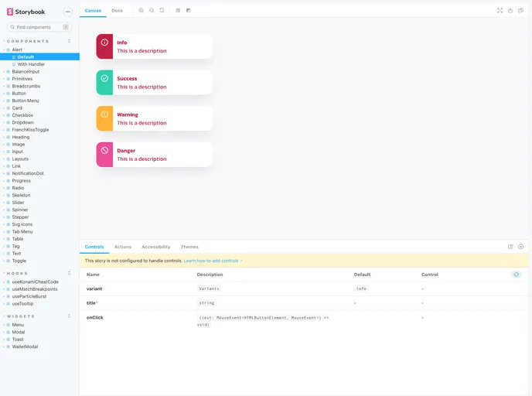The height and width of the screenshot is (396, 532).
Task: Select the With Handler story
Action: coord(31,64)
